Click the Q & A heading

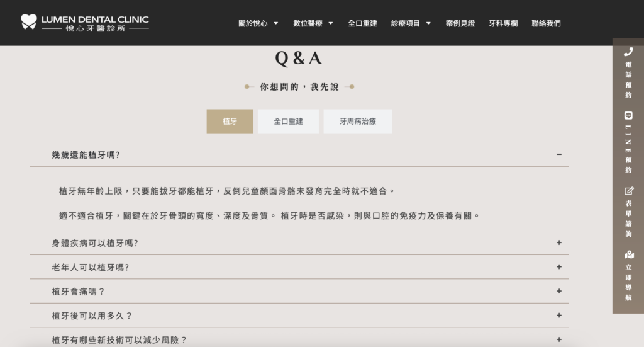point(299,58)
